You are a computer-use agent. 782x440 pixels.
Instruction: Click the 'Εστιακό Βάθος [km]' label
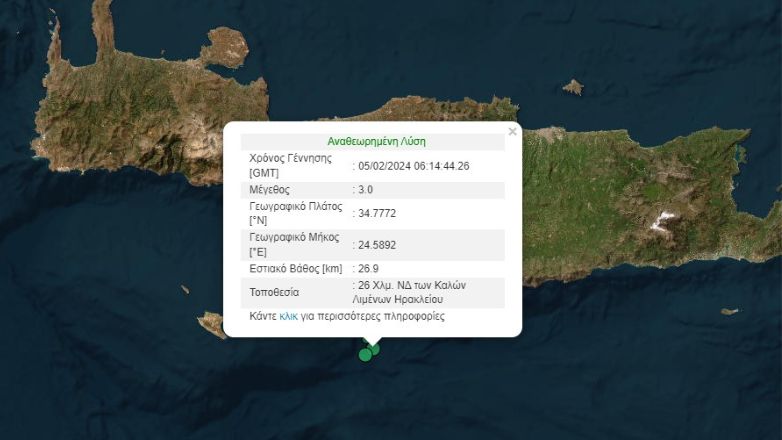pyautogui.click(x=295, y=268)
